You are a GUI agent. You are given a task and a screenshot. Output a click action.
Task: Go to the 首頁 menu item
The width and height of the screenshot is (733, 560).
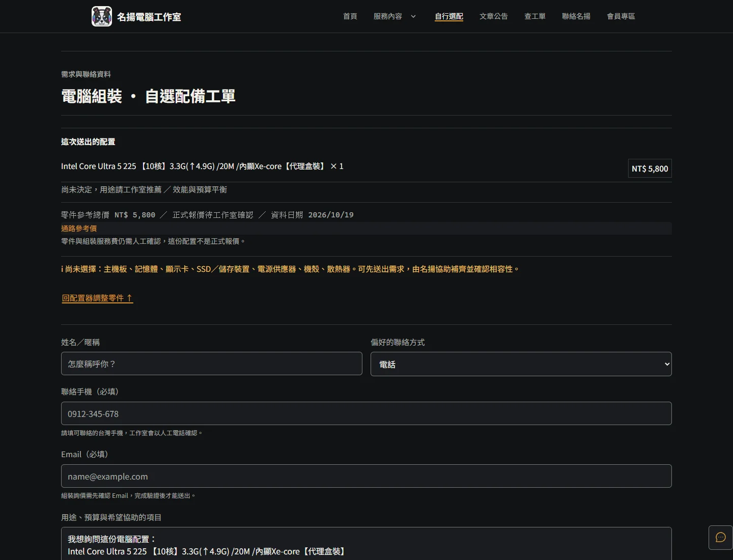click(350, 16)
